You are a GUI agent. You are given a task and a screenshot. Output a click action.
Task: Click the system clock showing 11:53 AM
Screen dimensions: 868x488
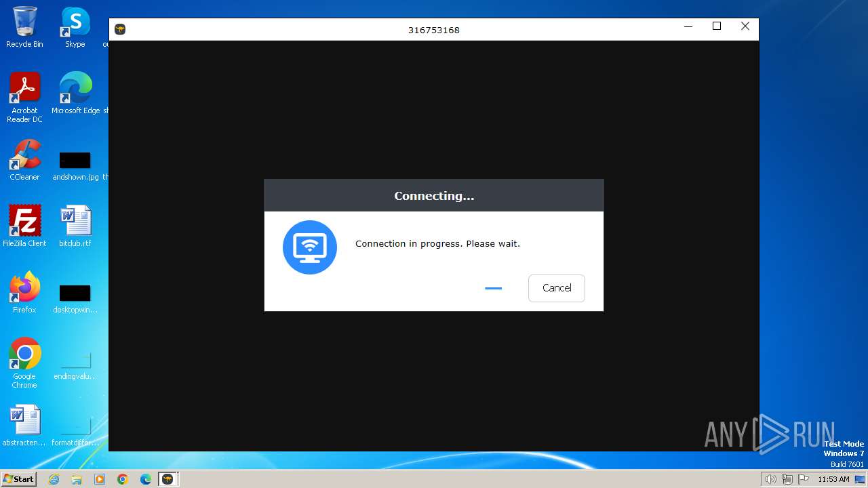point(833,479)
